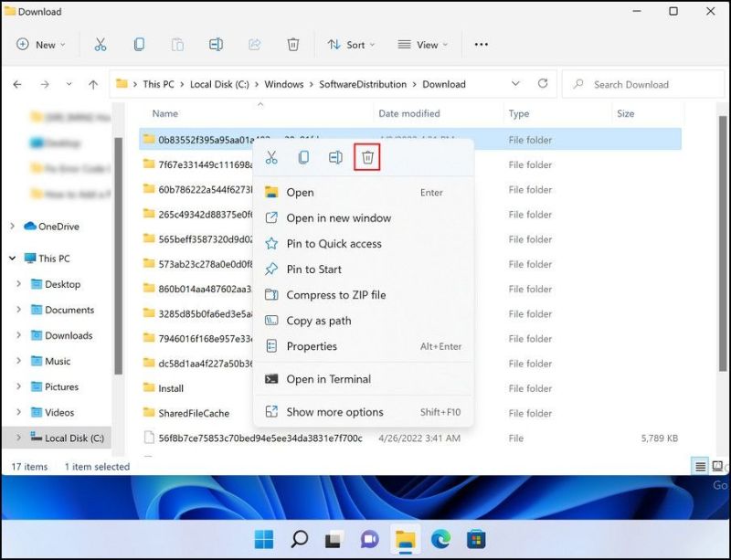Screen dimensions: 731x560
Task: Open the Sort dropdown menu
Action: click(347, 45)
